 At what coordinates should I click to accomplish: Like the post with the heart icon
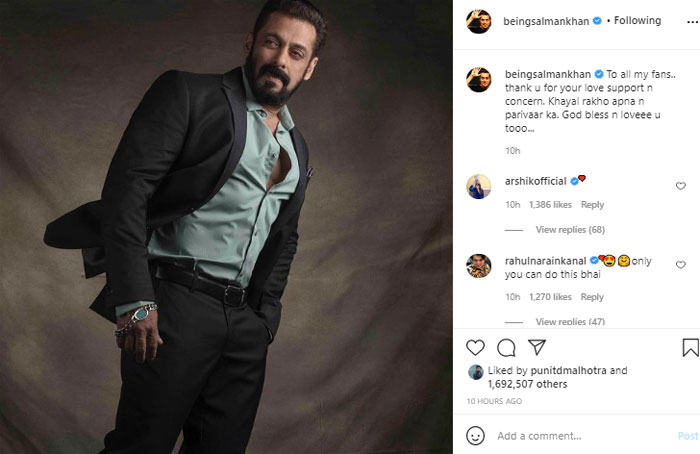pyautogui.click(x=475, y=347)
